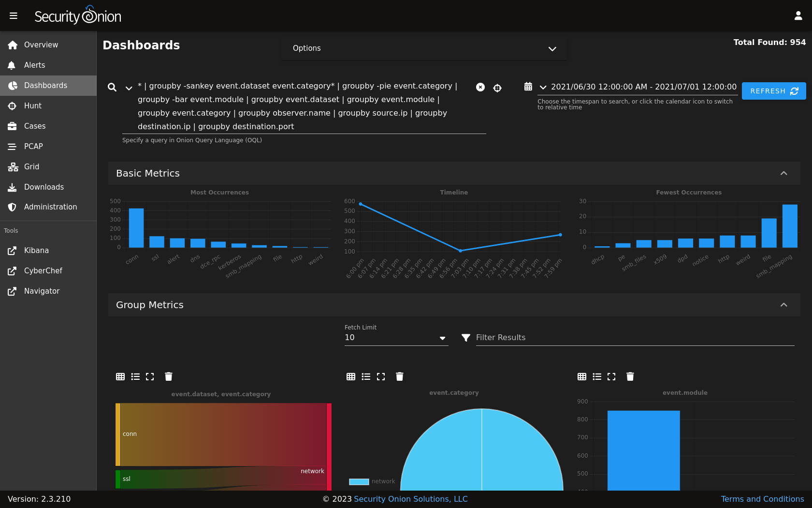Switch event.category chart to list view
The width and height of the screenshot is (812, 508).
click(x=366, y=376)
